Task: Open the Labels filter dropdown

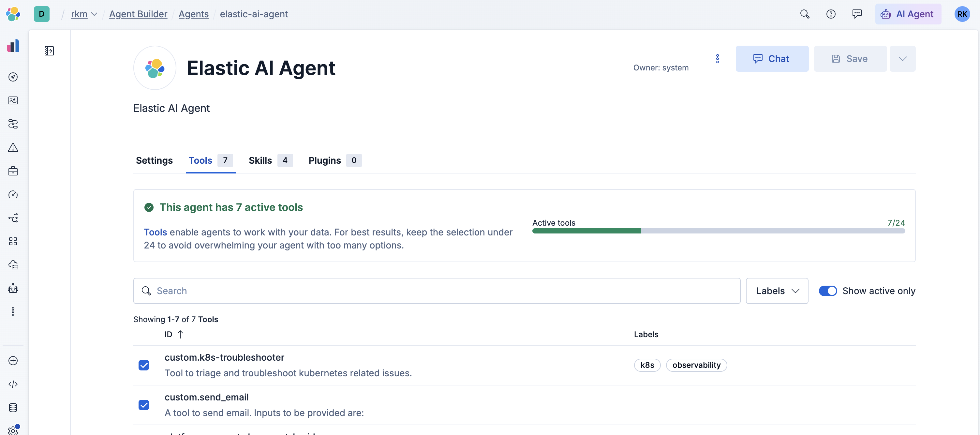Action: [777, 291]
